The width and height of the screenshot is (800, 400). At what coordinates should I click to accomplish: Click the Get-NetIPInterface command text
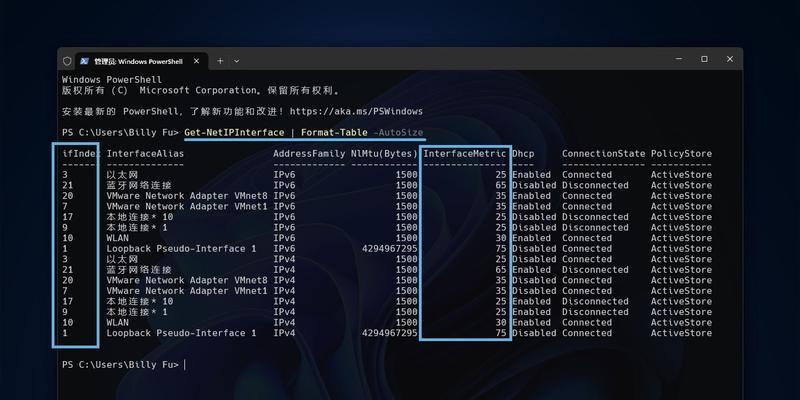click(x=234, y=133)
